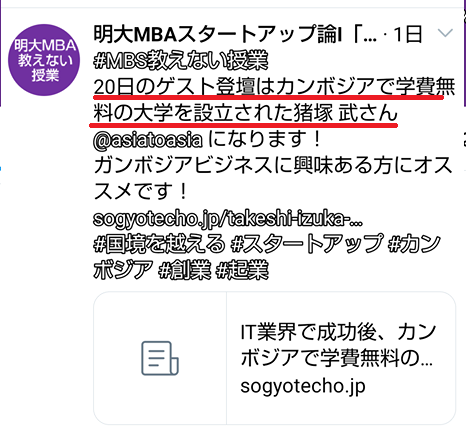
Task: Open link card titled IT業界で成功後
Action: (x=274, y=358)
